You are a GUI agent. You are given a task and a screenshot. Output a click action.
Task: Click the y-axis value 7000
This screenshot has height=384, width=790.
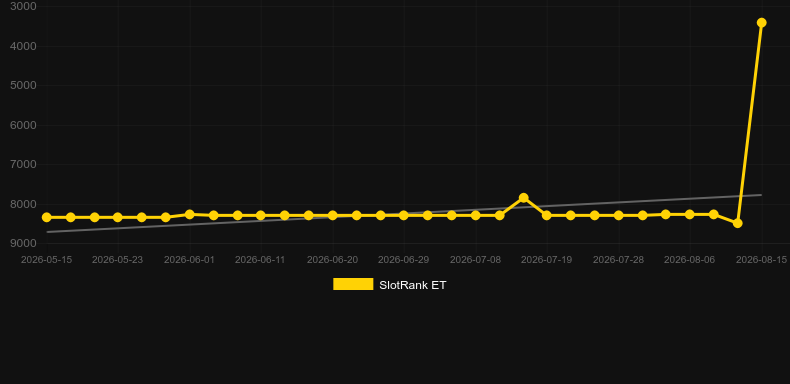click(23, 164)
